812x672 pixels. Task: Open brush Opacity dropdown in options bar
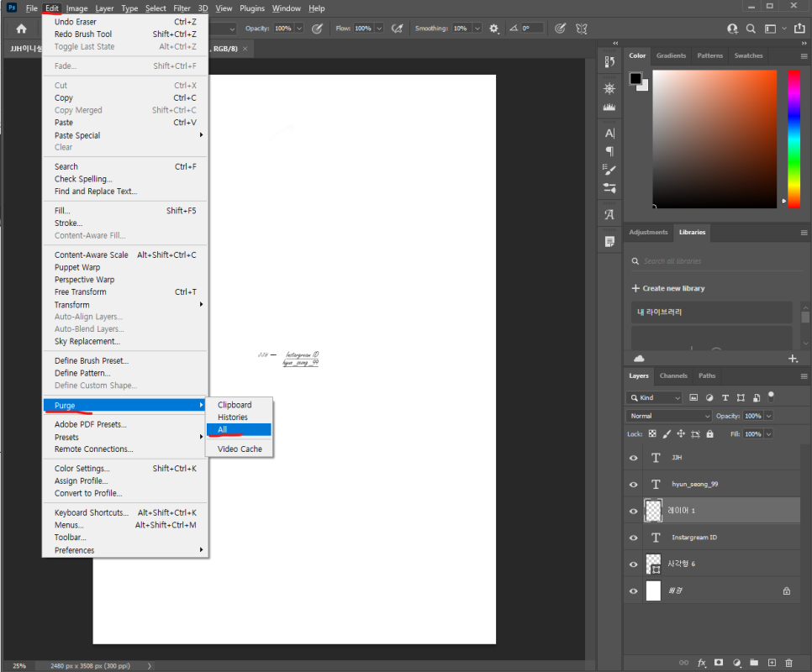click(x=298, y=29)
